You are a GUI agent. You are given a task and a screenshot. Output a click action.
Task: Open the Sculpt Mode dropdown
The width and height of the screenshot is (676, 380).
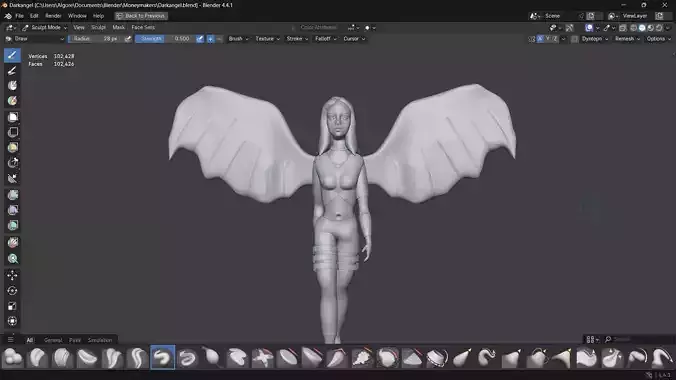coord(44,28)
